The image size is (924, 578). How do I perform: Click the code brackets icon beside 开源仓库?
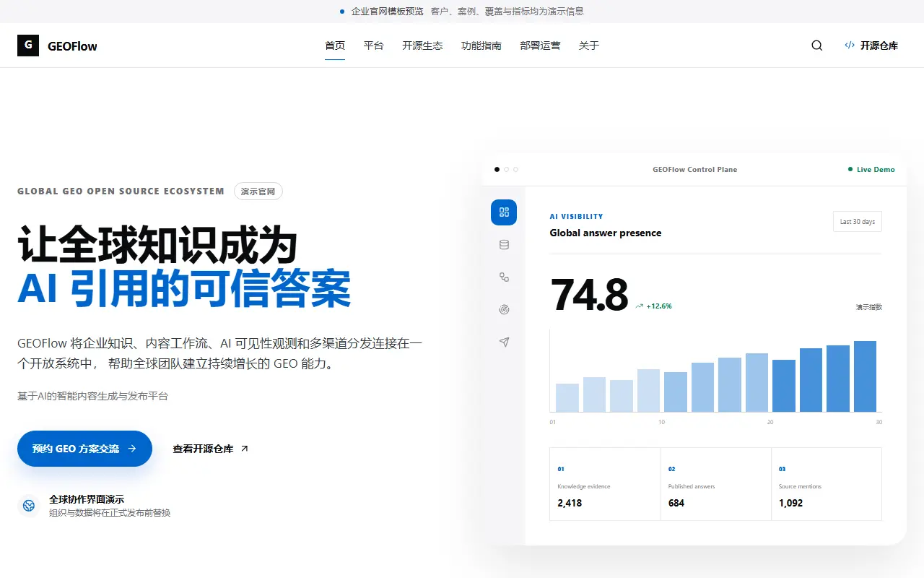point(850,46)
